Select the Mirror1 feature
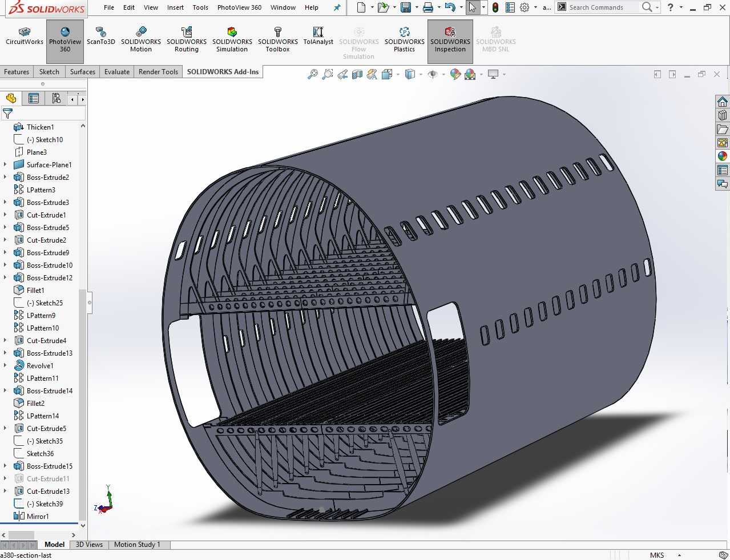 (38, 517)
